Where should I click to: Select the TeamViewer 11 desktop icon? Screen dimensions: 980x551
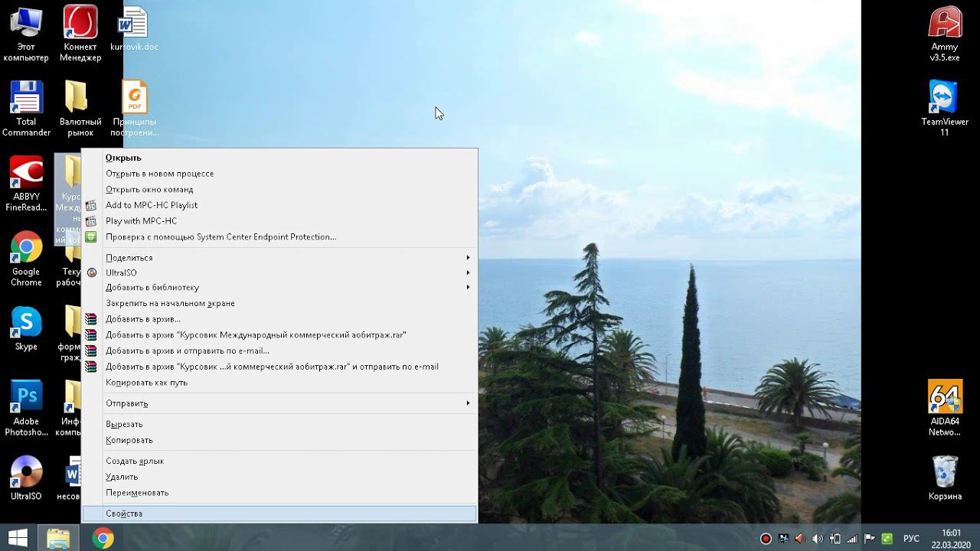click(945, 109)
